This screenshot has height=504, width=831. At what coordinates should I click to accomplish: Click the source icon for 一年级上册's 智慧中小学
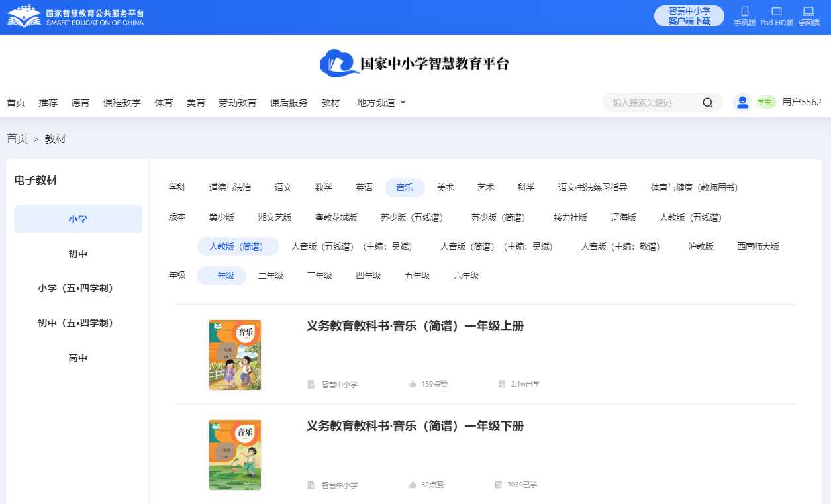click(x=311, y=384)
